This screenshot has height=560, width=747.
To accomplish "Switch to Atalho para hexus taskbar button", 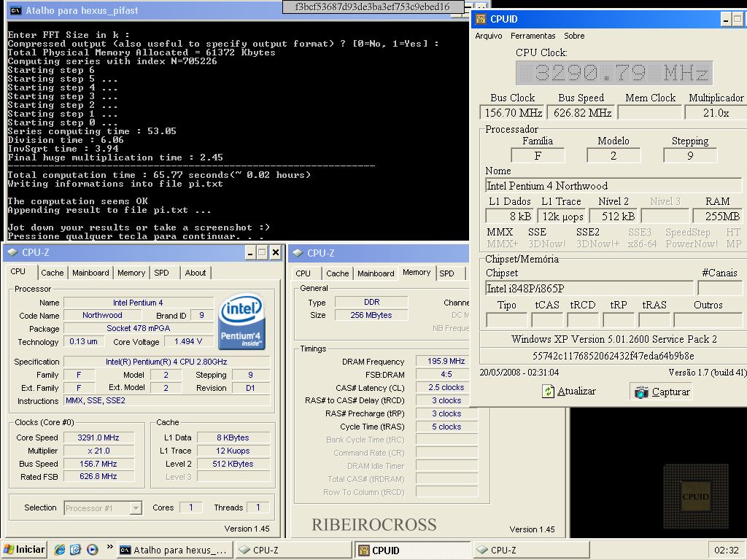I will (x=174, y=550).
